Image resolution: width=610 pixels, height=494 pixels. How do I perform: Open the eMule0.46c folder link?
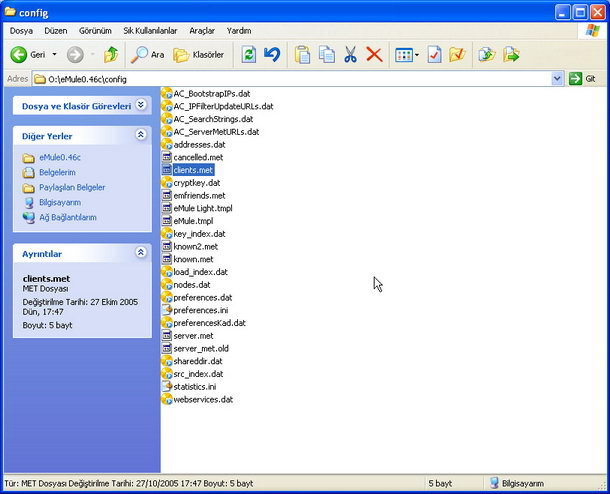tap(60, 158)
